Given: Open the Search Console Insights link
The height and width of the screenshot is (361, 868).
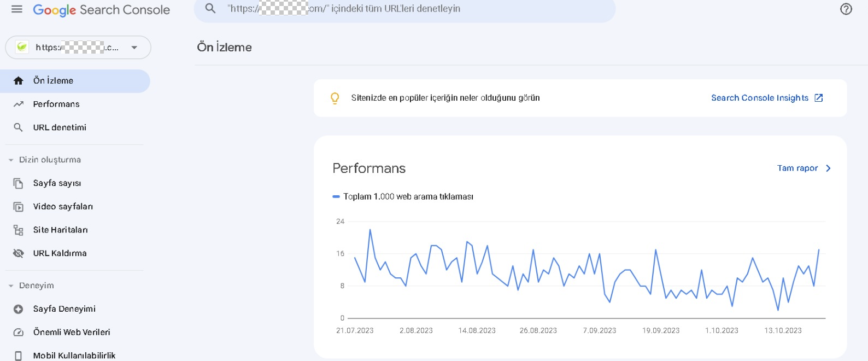Looking at the screenshot, I should pos(767,98).
